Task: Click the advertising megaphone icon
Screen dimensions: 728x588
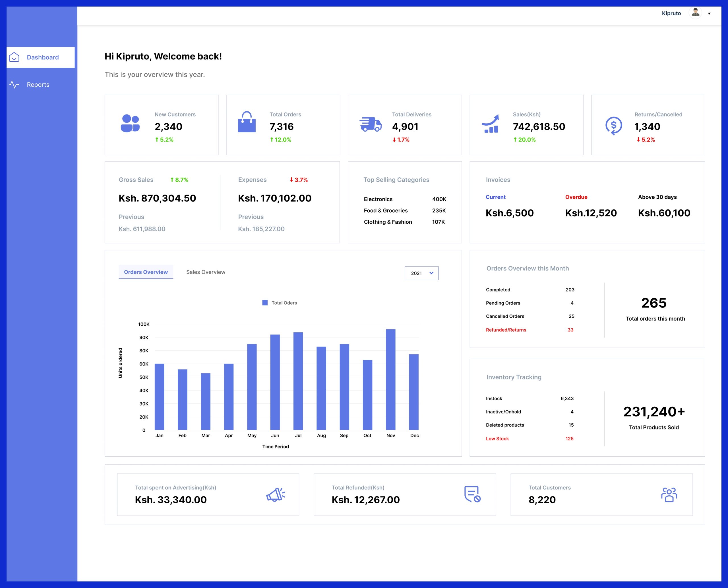Action: (x=275, y=494)
